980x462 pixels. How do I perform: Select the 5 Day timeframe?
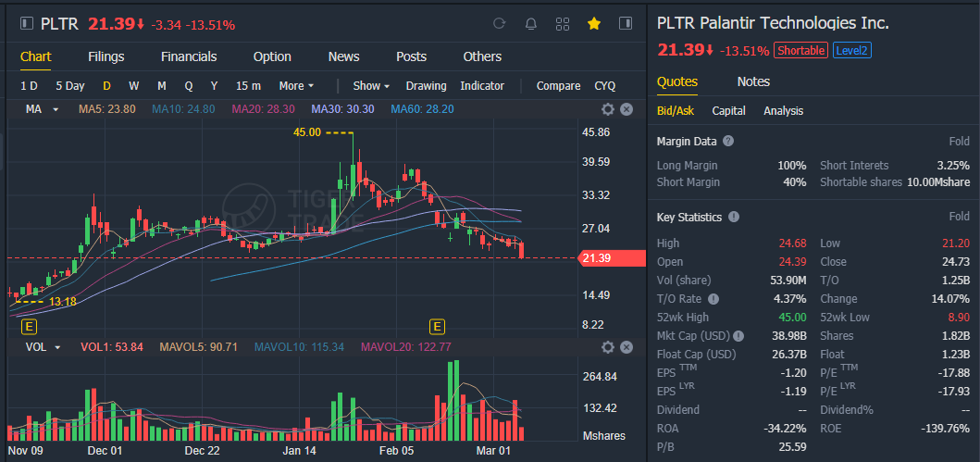(70, 86)
